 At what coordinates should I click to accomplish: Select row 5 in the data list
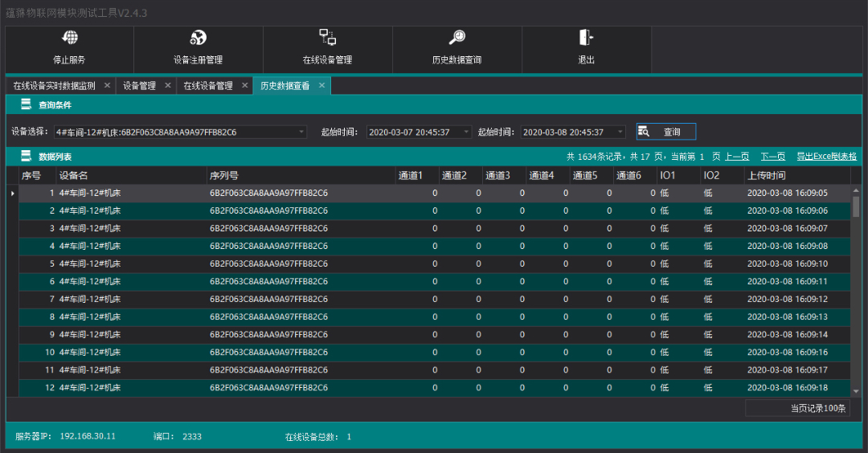(x=241, y=263)
